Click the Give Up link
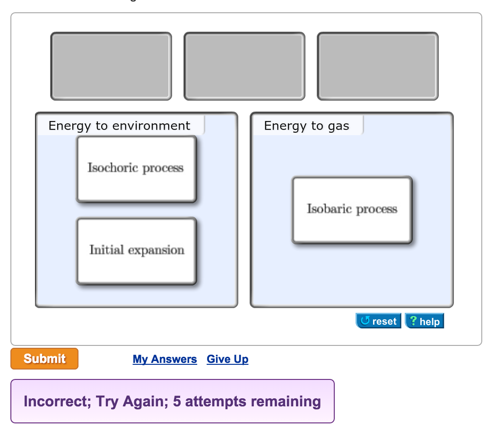The height and width of the screenshot is (430, 504). pyautogui.click(x=227, y=359)
